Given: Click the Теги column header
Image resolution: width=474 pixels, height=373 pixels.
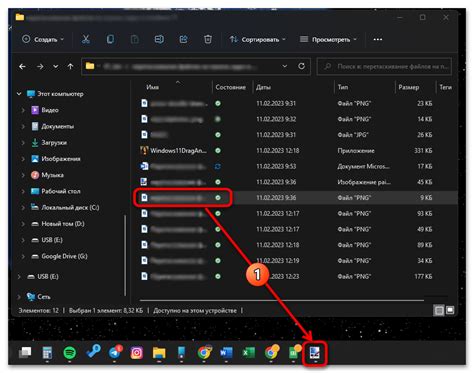Looking at the screenshot, I should pos(445,87).
